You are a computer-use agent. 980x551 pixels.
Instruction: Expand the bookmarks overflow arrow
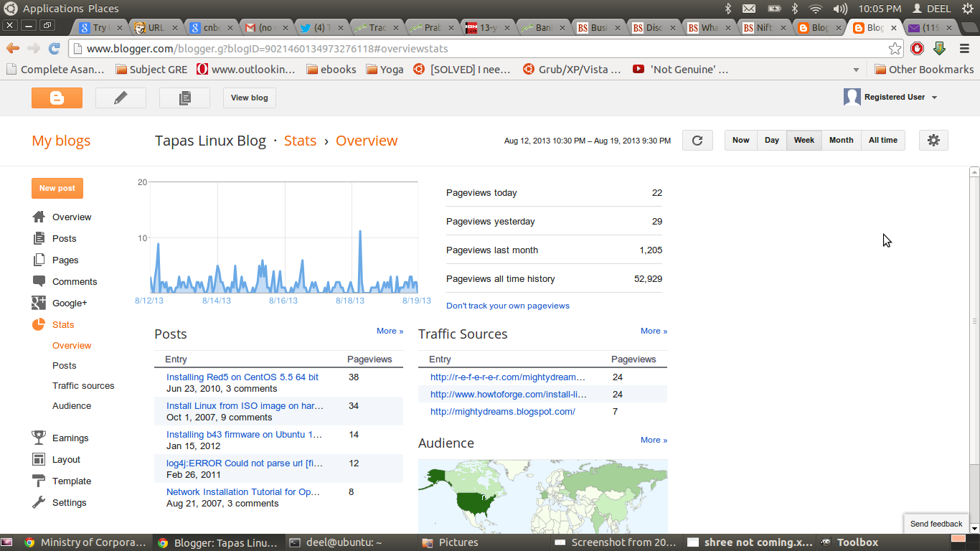[856, 70]
